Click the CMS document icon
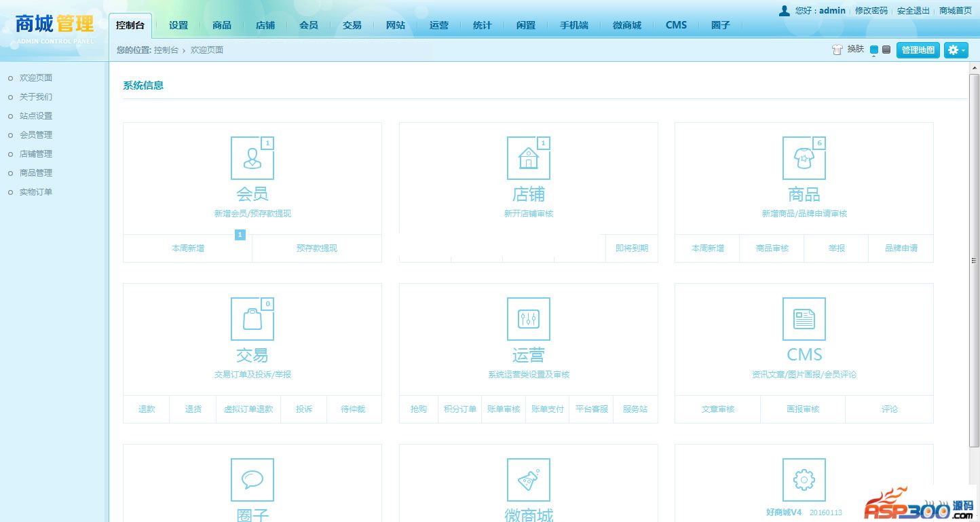 click(804, 319)
